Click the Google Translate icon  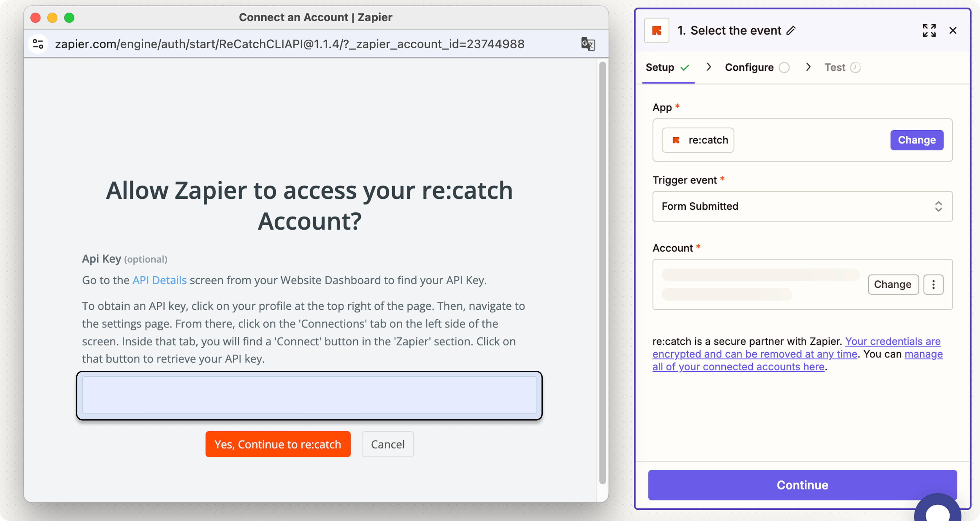coord(588,44)
